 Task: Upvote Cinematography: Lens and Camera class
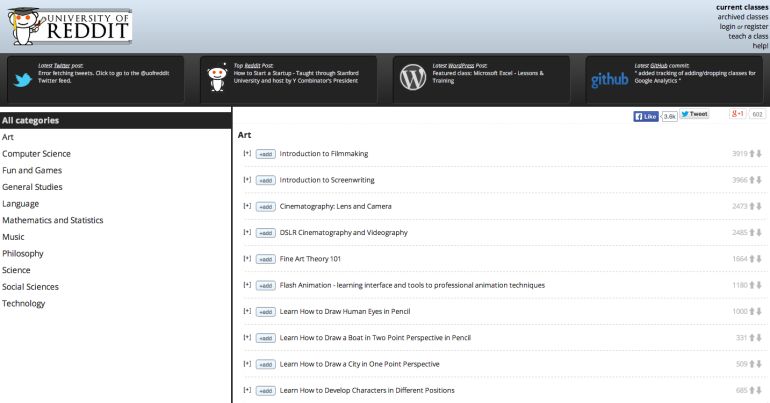coord(752,206)
